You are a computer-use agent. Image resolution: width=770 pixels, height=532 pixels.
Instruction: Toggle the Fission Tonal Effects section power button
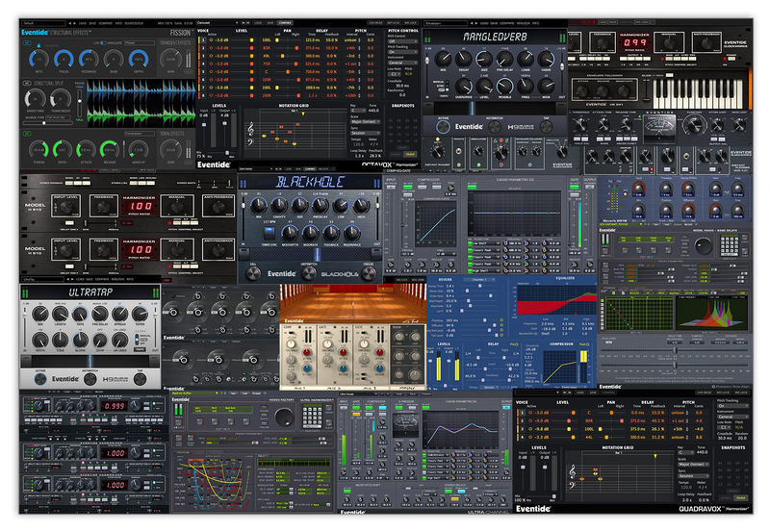(28, 133)
